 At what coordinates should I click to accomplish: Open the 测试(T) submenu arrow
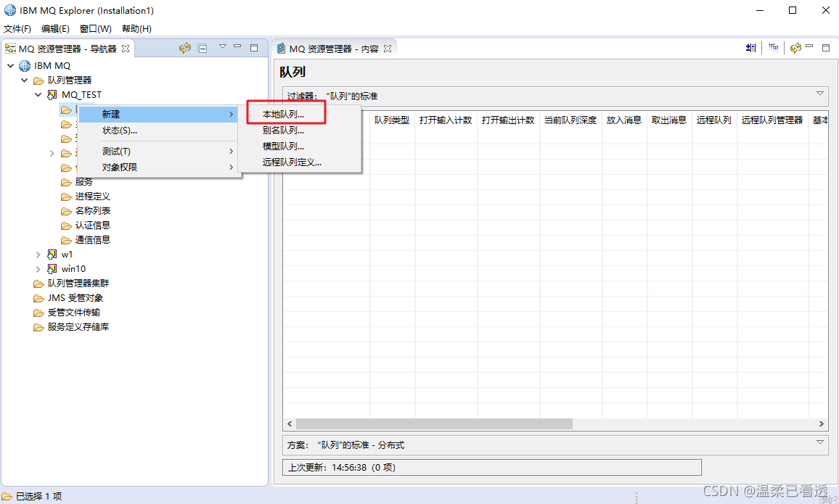click(x=231, y=152)
